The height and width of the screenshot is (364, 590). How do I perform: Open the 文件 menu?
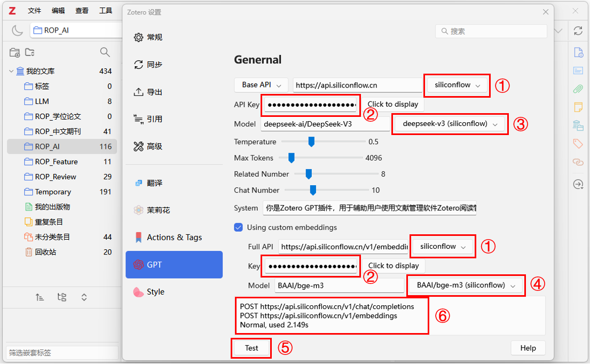34,11
